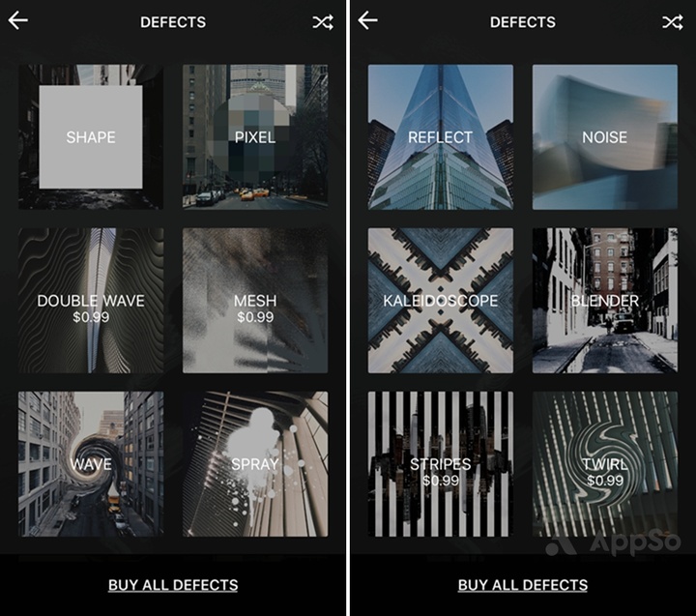
Task: Select the PIXEL defect effect
Action: [x=255, y=136]
